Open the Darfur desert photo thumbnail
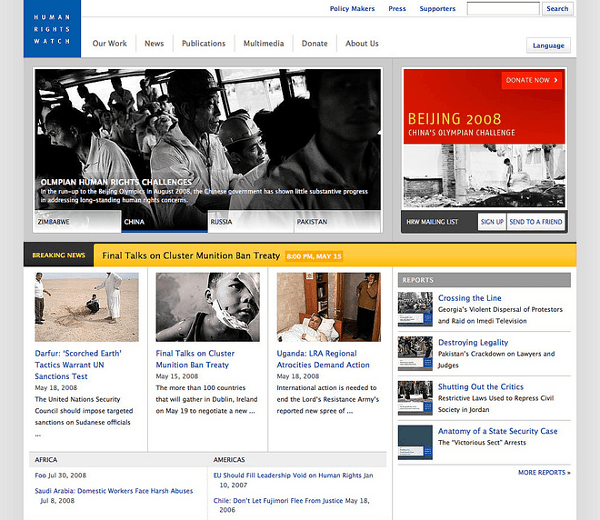 [x=86, y=307]
